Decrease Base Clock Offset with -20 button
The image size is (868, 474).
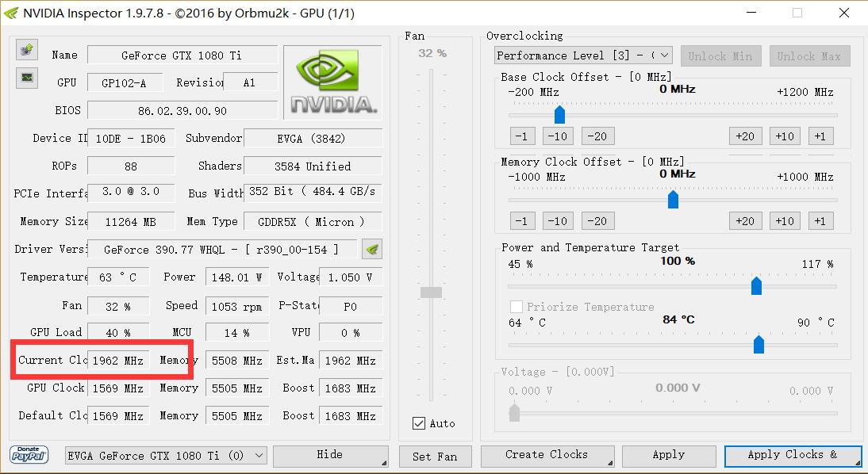597,136
